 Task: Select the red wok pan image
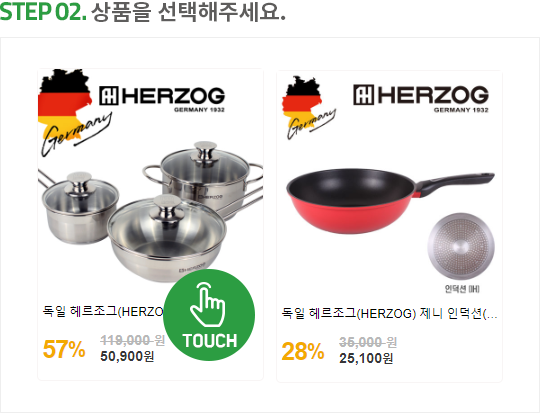pyautogui.click(x=390, y=201)
